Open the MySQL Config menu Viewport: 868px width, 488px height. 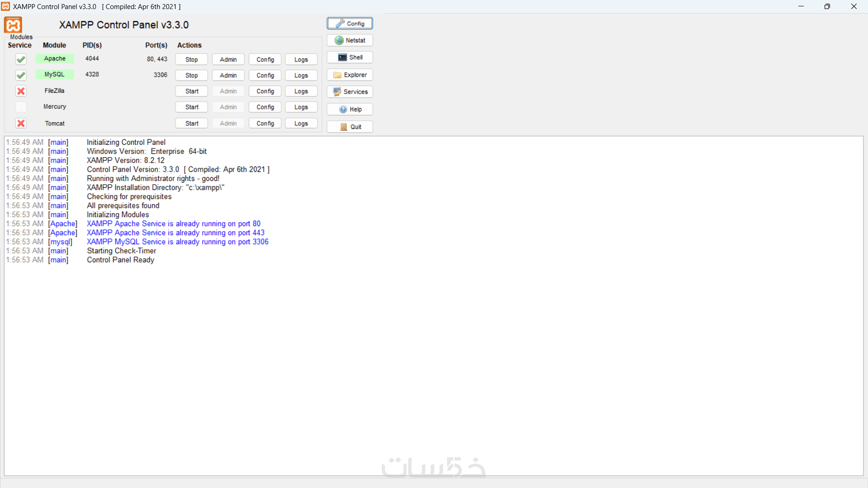[x=265, y=75]
